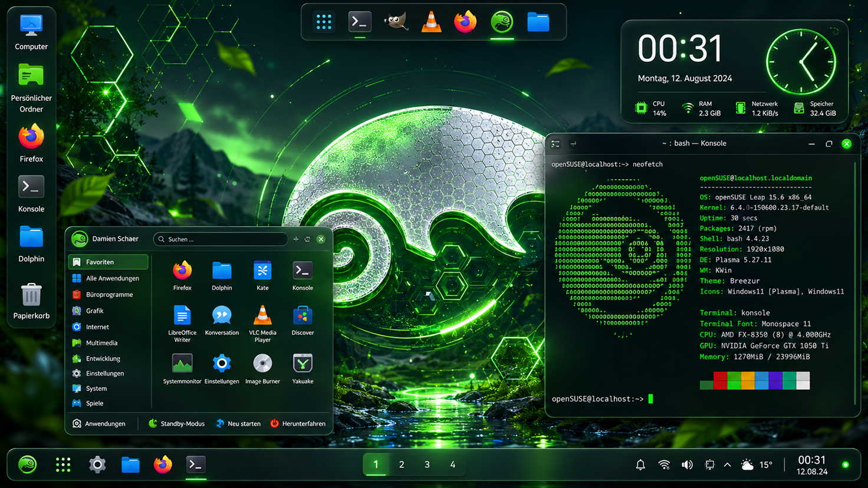Viewport: 868px width, 488px height.
Task: Launch Konsole from the menu grid
Action: coord(303,276)
